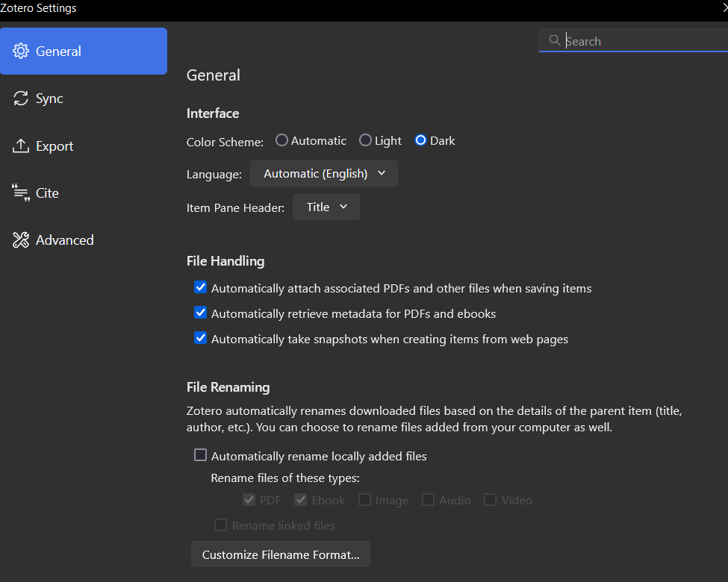Focus the settings Search field

click(633, 41)
